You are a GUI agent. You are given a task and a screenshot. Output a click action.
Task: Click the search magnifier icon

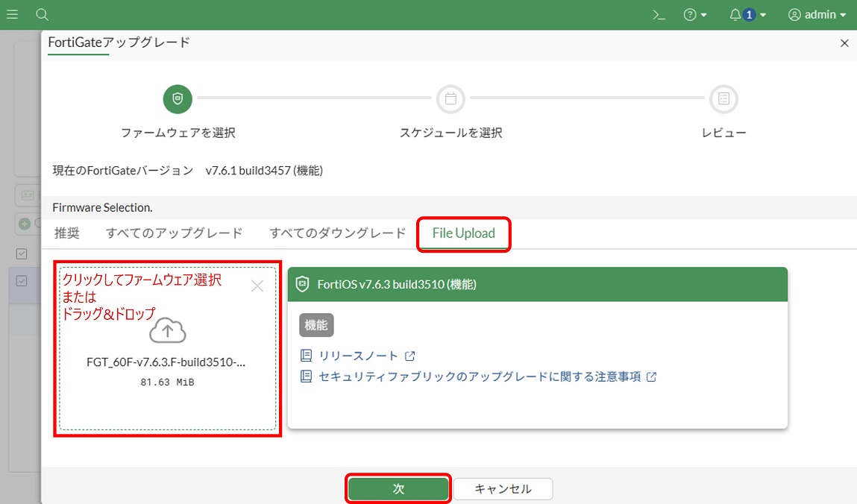coord(43,15)
